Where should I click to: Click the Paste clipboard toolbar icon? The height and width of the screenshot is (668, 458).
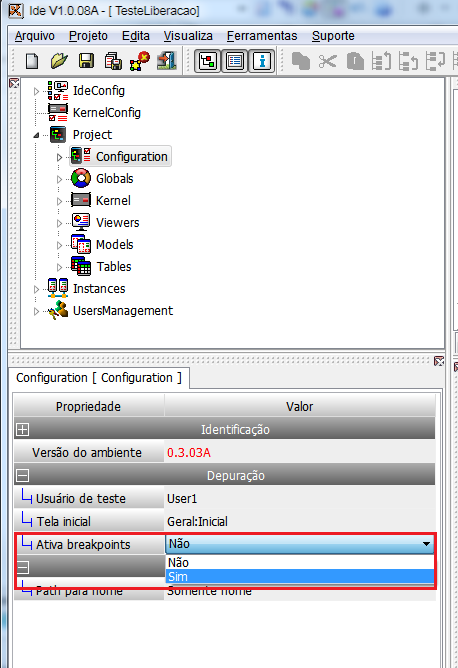(x=355, y=61)
